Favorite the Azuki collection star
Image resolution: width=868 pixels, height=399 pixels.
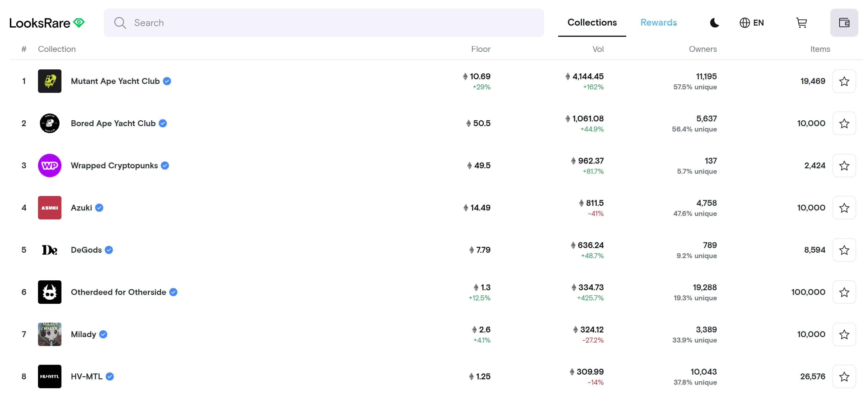844,208
